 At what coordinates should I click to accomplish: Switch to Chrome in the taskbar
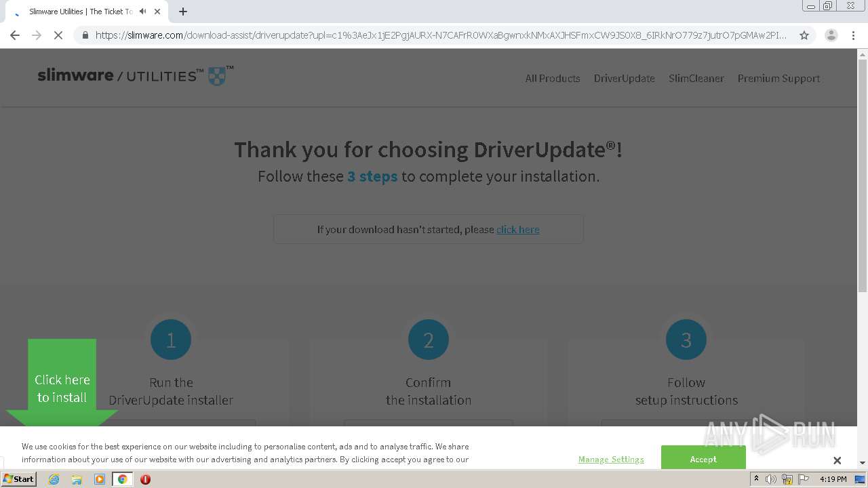[x=122, y=479]
